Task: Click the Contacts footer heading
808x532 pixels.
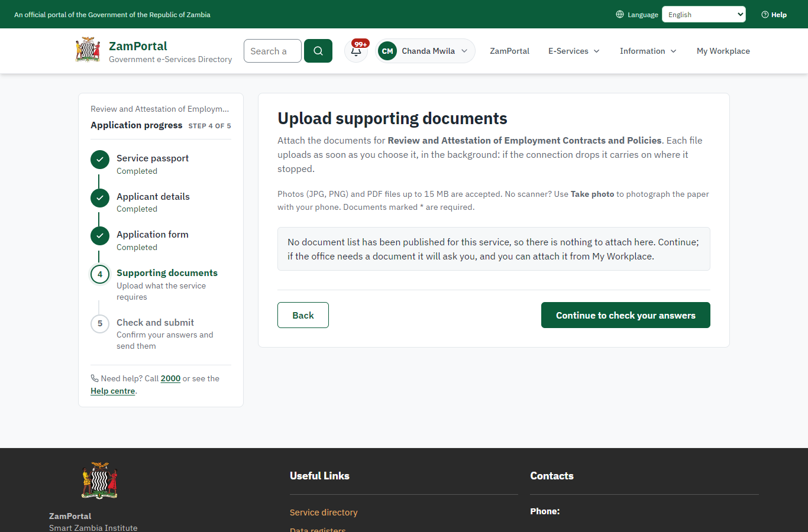Action: coord(552,476)
